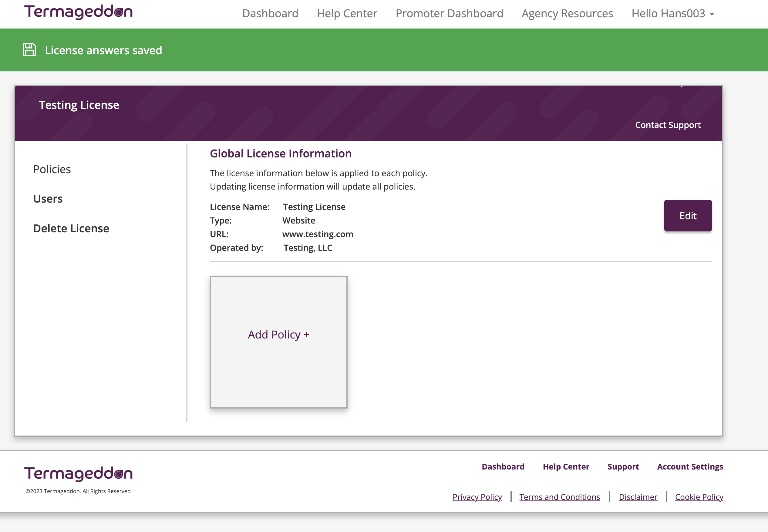The height and width of the screenshot is (532, 768).
Task: Click the Contact Support link
Action: click(x=668, y=125)
